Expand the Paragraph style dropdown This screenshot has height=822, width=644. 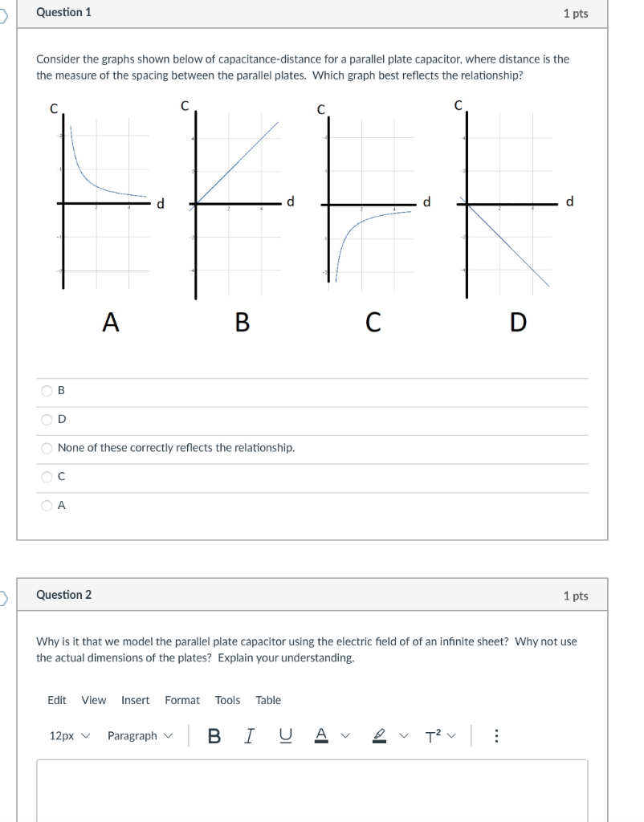141,735
